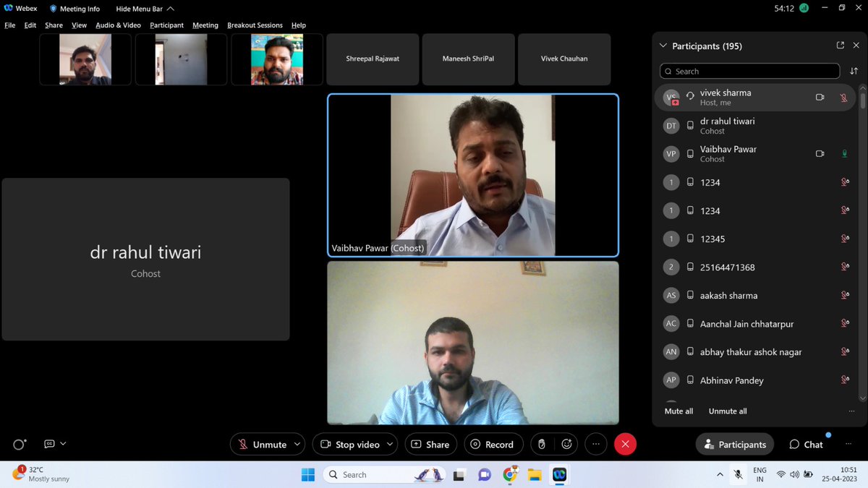Close the Participants panel with X
Viewport: 868px width, 488px height.
857,46
